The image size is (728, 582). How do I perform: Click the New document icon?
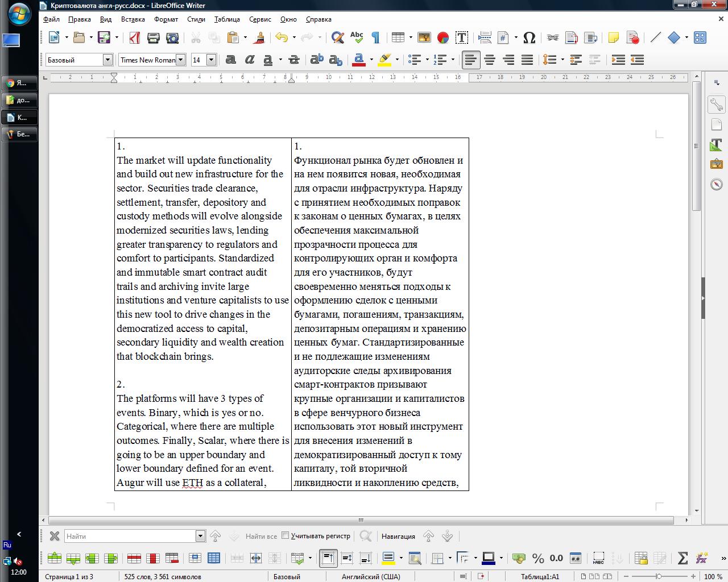54,38
